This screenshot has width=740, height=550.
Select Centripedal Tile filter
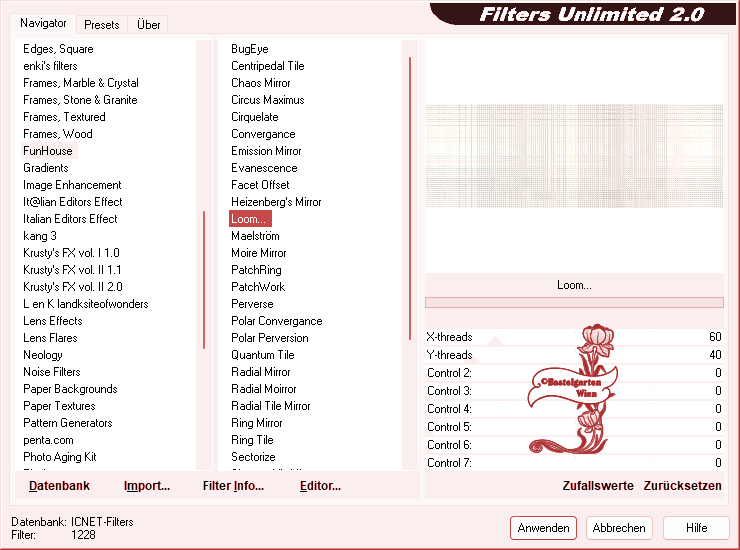click(x=268, y=66)
